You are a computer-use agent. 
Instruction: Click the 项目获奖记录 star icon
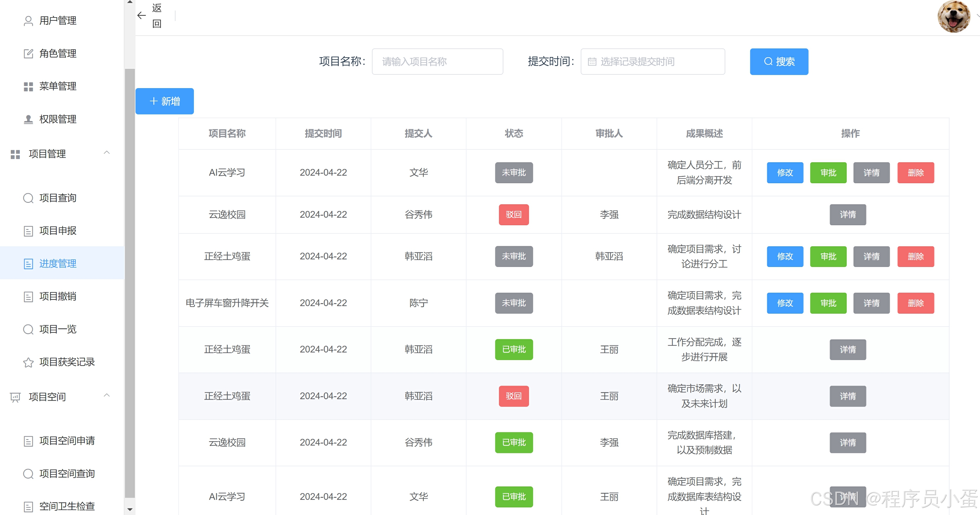pos(28,362)
